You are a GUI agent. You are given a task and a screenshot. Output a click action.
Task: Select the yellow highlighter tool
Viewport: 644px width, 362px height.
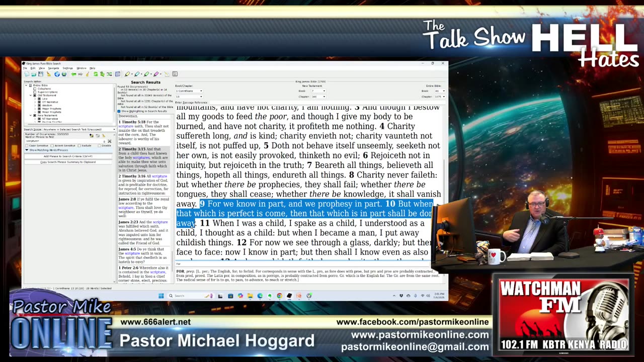pyautogui.click(x=127, y=74)
